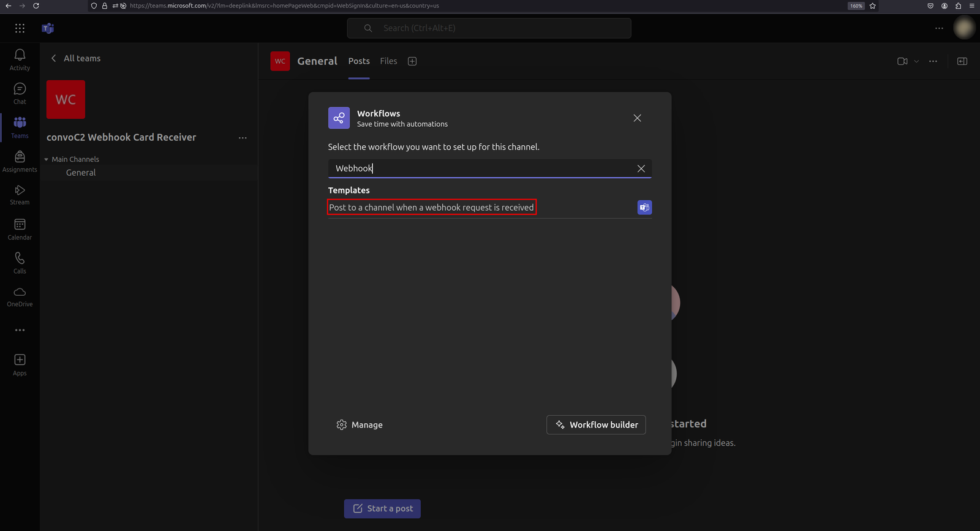Open the browser hamburger menu
The width and height of the screenshot is (980, 531).
(972, 6)
